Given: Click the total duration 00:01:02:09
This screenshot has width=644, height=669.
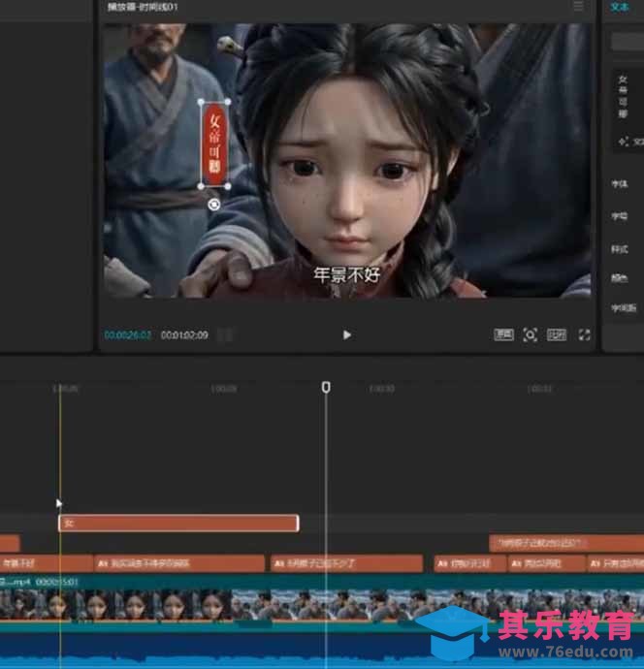Looking at the screenshot, I should tap(184, 334).
